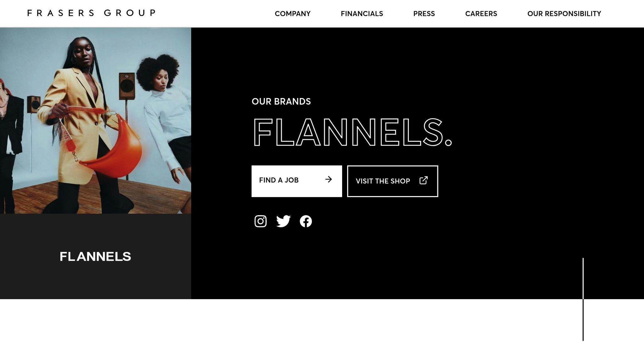Screen dimensions: 644x362
Task: Open the Our Responsibility menu
Action: [x=564, y=14]
